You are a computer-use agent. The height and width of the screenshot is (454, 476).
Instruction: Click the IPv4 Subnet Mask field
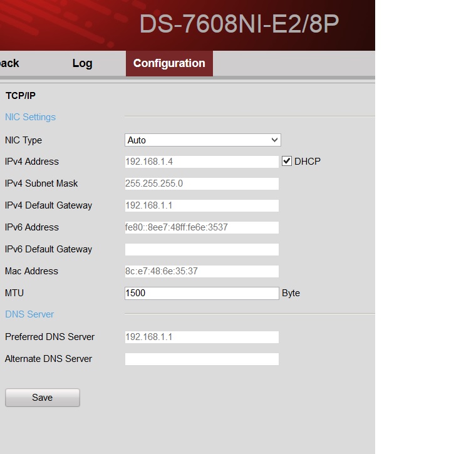point(202,183)
